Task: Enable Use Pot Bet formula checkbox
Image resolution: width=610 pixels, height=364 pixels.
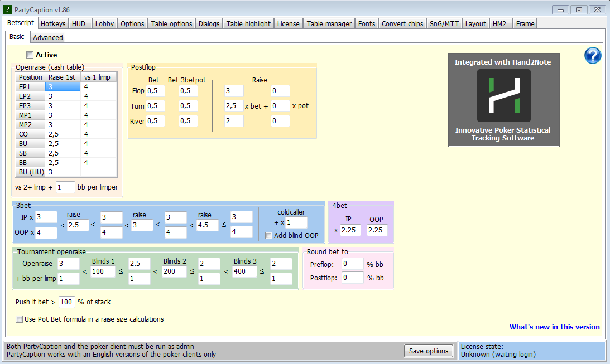Action: pos(19,319)
